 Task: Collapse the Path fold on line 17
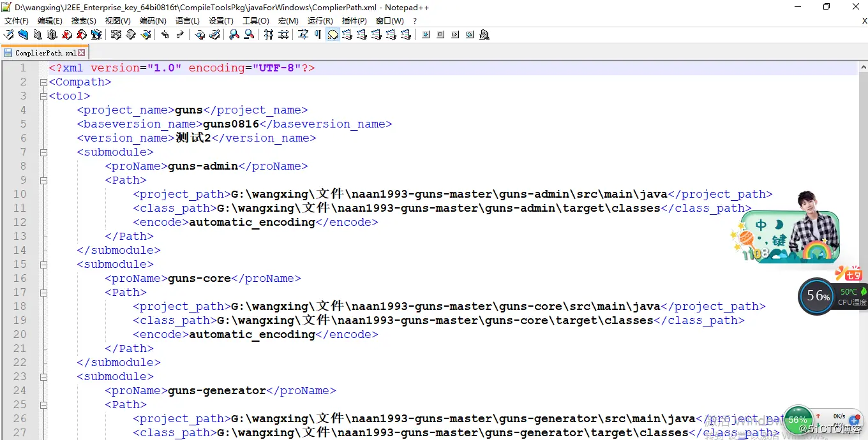coord(43,293)
